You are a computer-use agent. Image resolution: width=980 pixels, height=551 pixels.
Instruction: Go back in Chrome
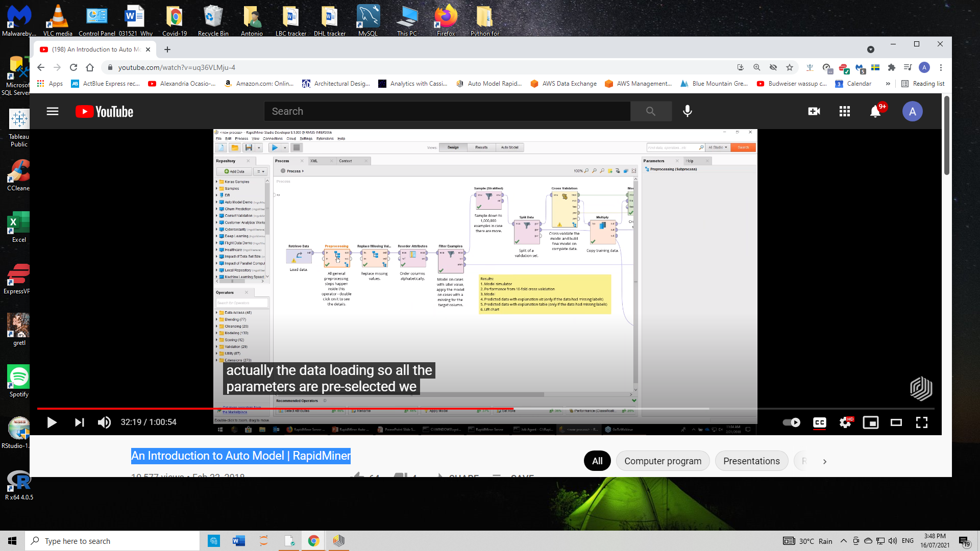point(41,67)
